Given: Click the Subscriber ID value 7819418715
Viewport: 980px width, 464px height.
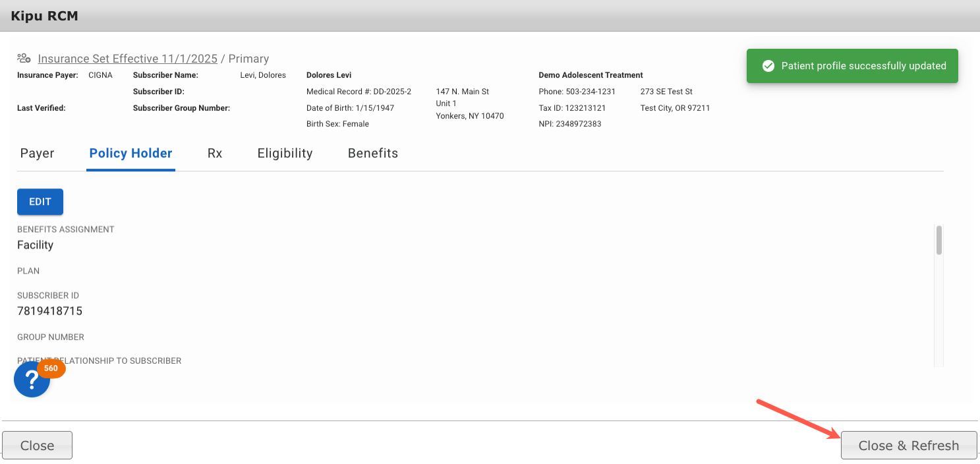Looking at the screenshot, I should click(x=49, y=311).
